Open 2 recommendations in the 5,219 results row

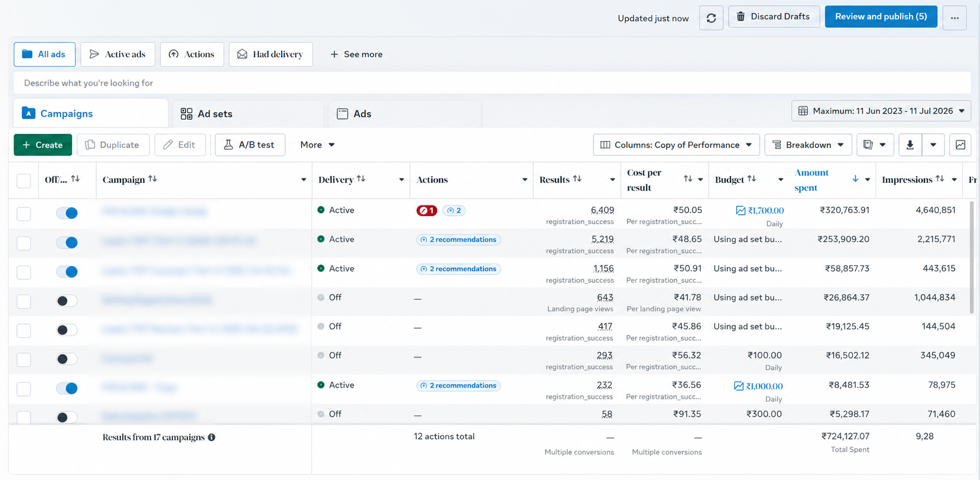458,239
